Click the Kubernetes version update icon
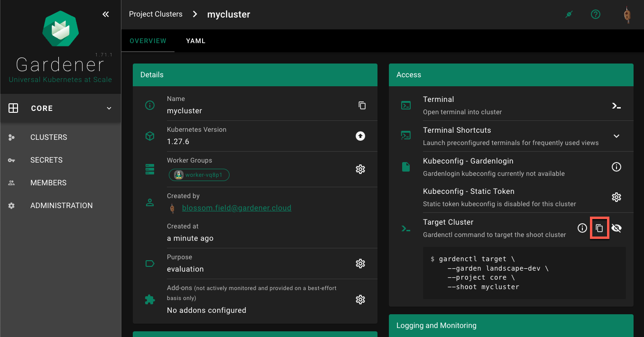Image resolution: width=644 pixels, height=337 pixels. point(360,136)
